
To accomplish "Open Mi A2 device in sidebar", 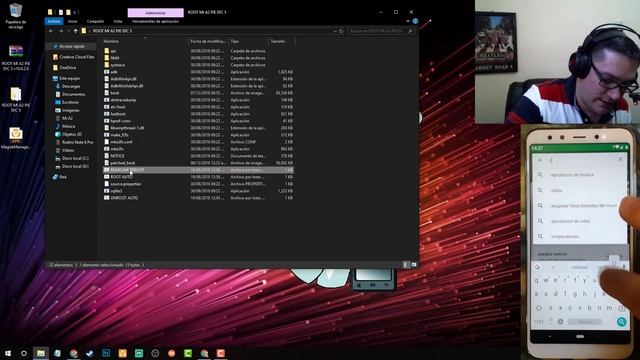I will pyautogui.click(x=64, y=118).
